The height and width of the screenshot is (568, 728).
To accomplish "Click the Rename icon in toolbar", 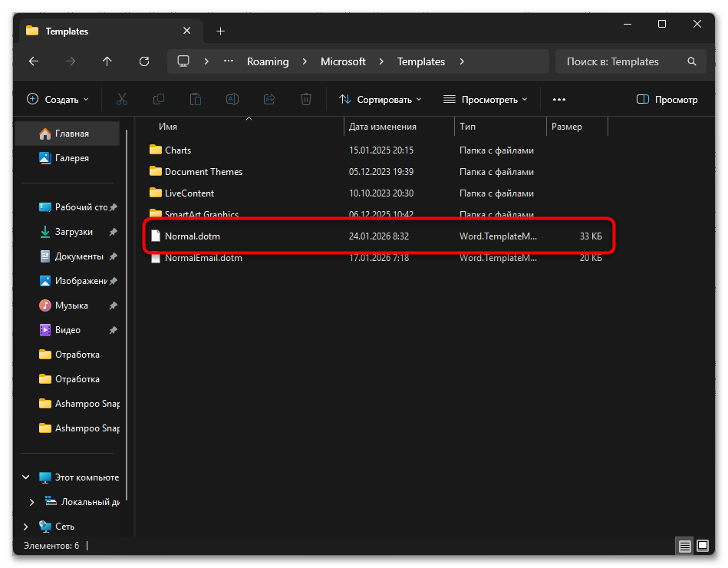I will 232,99.
